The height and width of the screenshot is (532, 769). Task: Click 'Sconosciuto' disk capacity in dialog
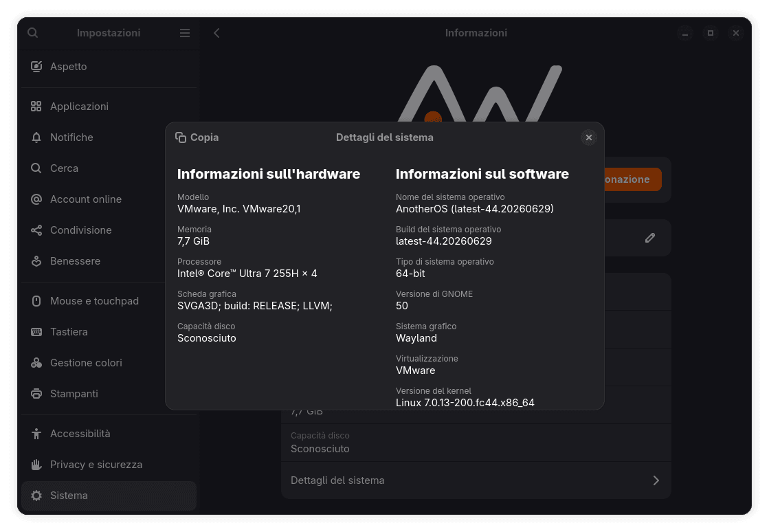[206, 338]
